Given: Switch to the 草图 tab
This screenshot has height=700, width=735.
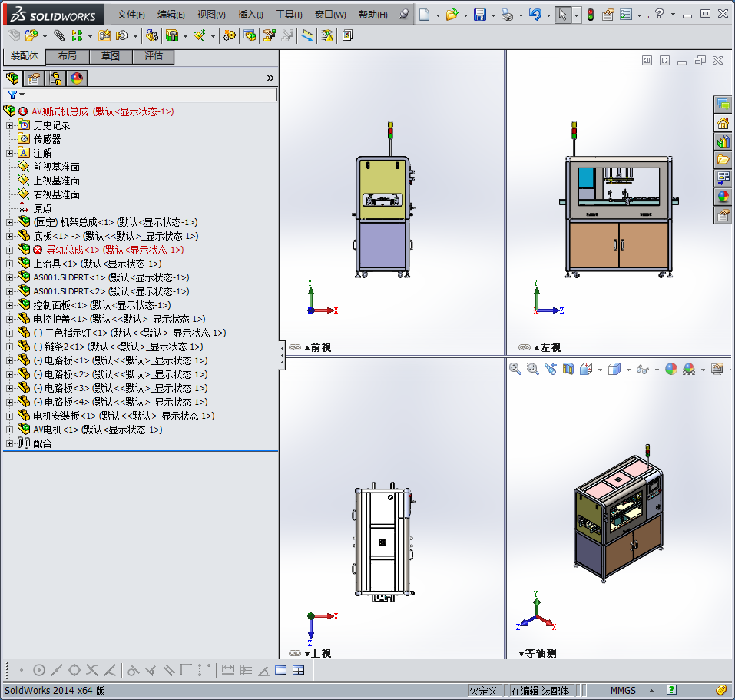Looking at the screenshot, I should pos(111,56).
